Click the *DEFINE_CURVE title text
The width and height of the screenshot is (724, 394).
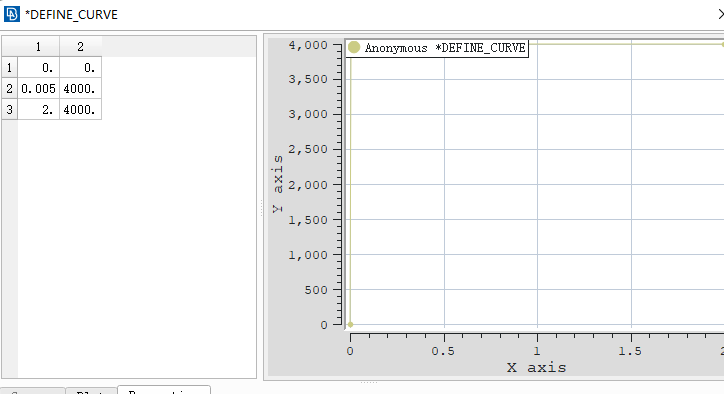coord(72,15)
